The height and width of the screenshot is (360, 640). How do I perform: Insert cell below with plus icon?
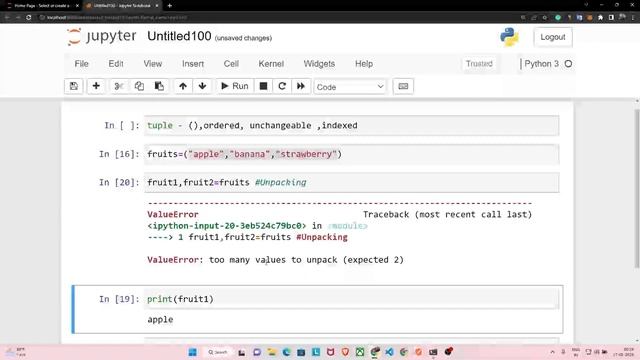[96, 86]
